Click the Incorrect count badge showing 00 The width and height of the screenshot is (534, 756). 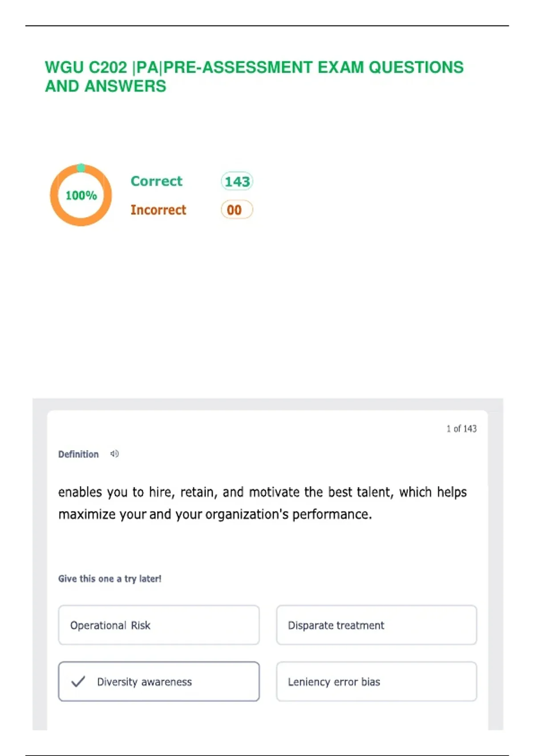pos(237,209)
